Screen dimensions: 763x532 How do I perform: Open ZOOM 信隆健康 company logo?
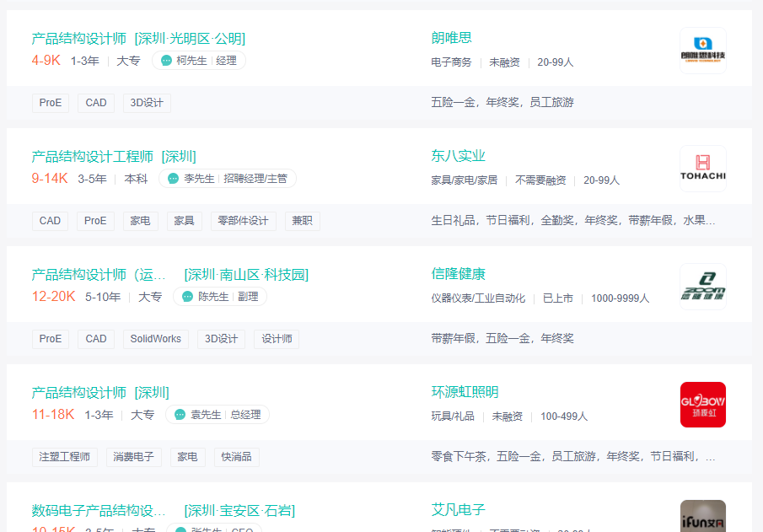coord(702,287)
